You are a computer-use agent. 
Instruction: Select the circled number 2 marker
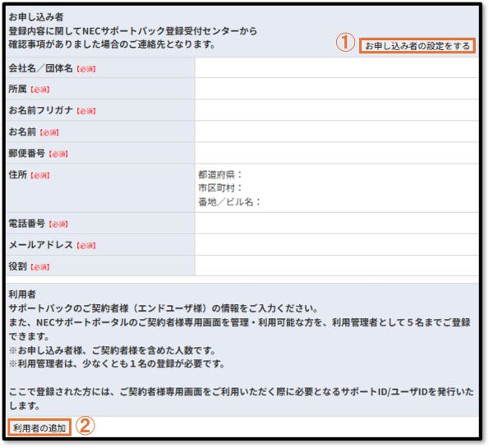(85, 426)
